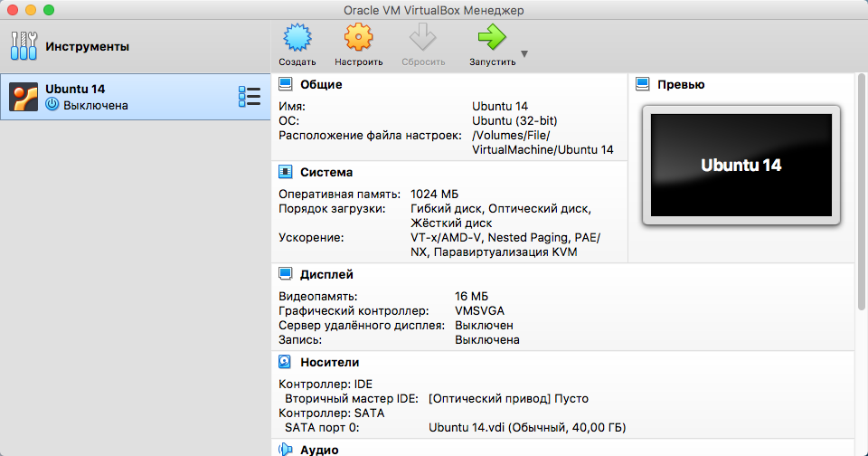The width and height of the screenshot is (868, 456).
Task: Click the 16 МБ video memory value
Action: [471, 297]
